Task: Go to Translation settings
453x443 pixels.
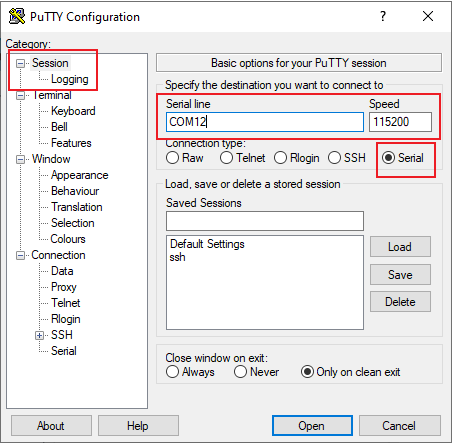Action: coord(77,207)
